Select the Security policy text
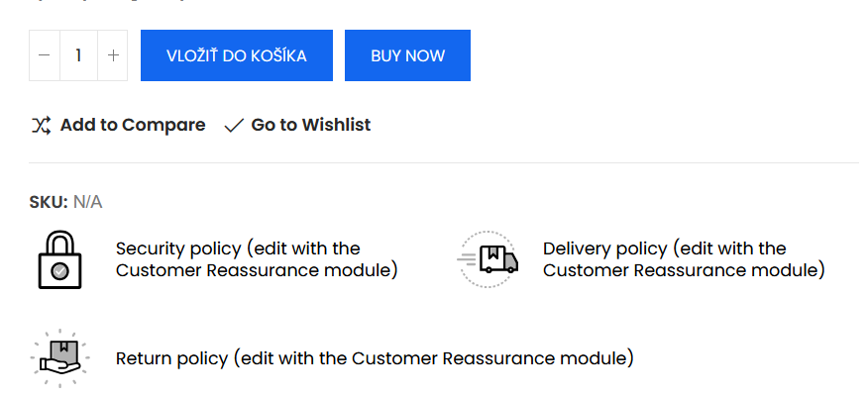This screenshot has width=868, height=397. (x=257, y=258)
